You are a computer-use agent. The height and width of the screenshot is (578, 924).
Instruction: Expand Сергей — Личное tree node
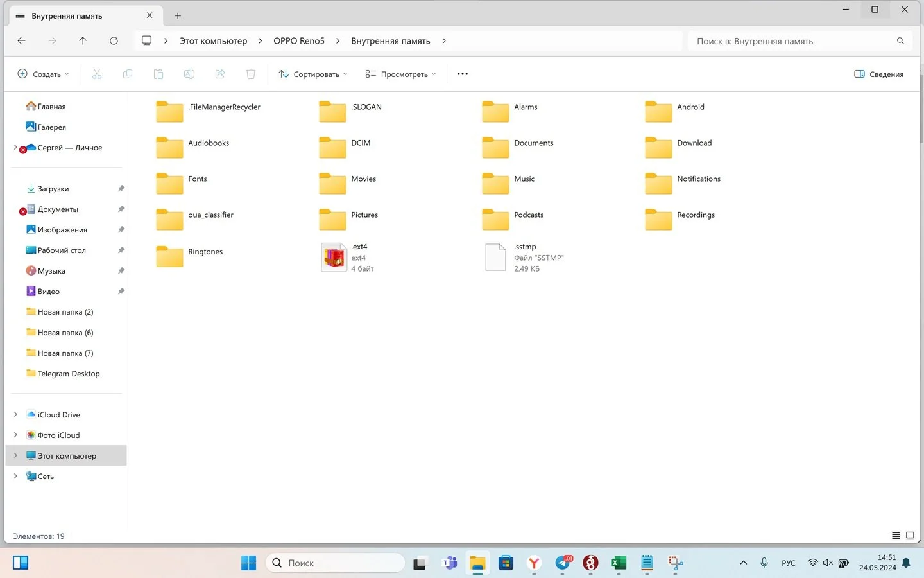pyautogui.click(x=15, y=148)
